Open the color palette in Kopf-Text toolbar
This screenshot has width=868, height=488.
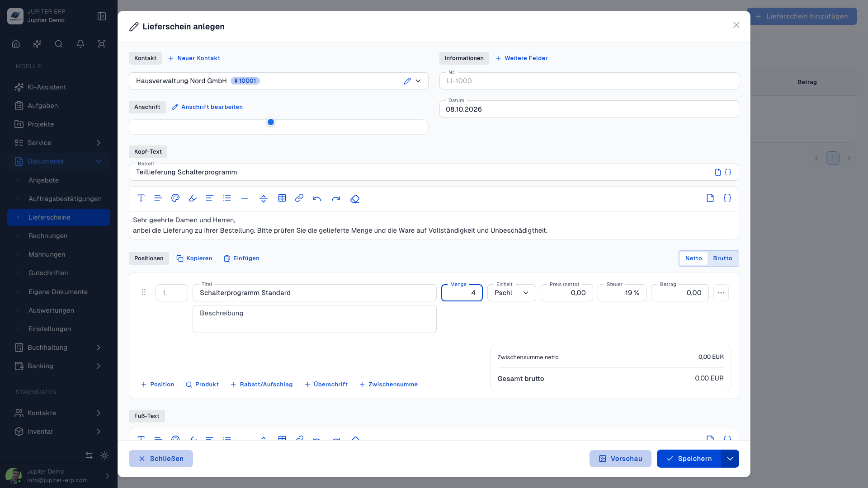[175, 198]
